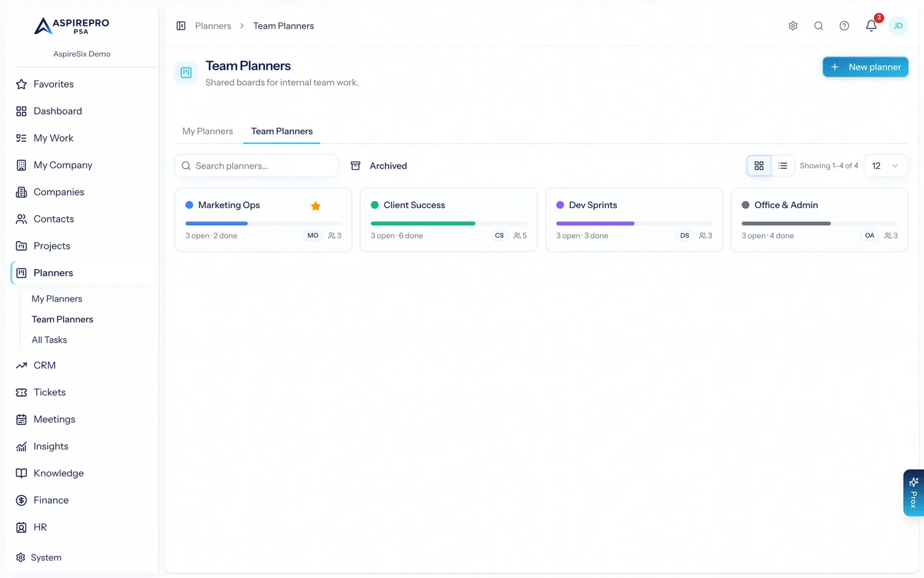
Task: Open My Company building icon
Action: [x=21, y=165]
